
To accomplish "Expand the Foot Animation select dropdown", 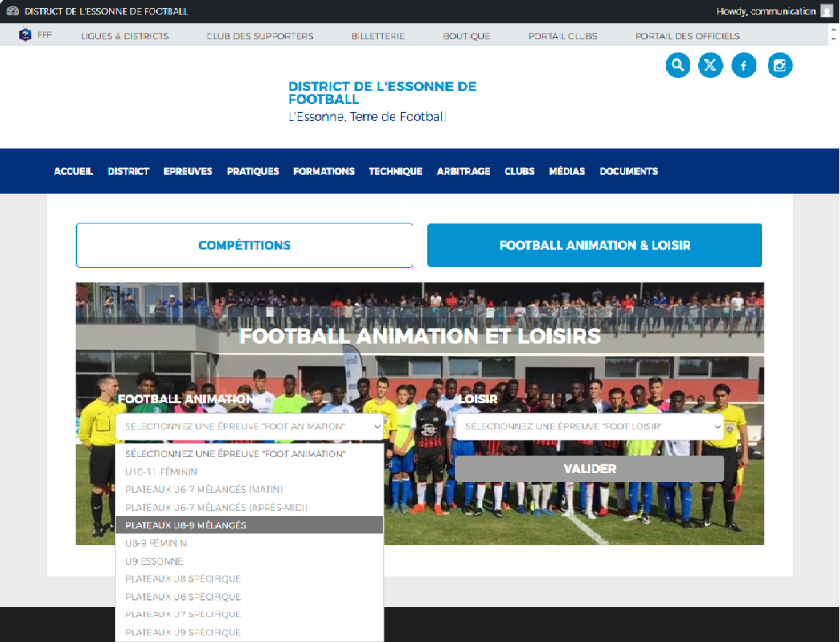I will point(249,427).
